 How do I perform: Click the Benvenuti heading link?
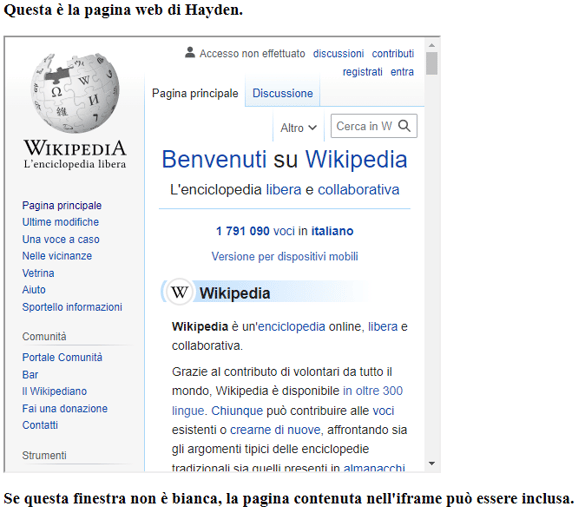click(214, 159)
